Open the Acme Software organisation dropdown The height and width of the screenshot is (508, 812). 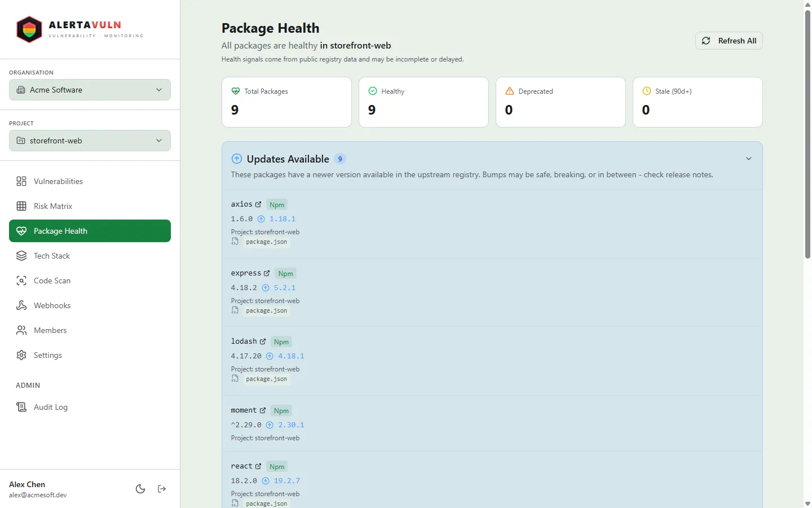[90, 90]
